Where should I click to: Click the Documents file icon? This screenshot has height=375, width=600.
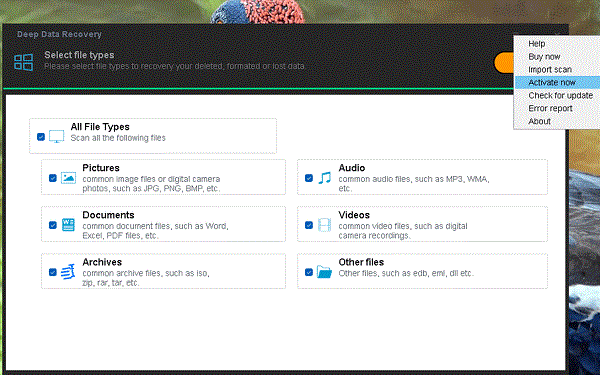coord(68,225)
